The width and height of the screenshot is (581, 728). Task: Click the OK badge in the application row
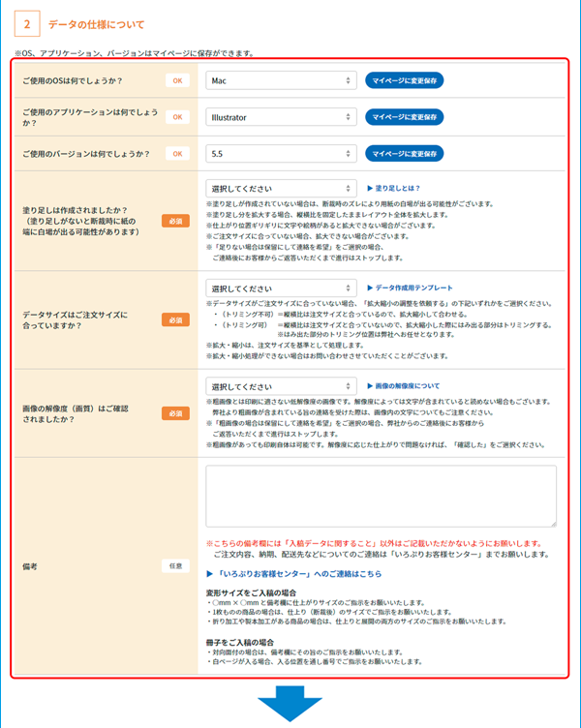[177, 117]
